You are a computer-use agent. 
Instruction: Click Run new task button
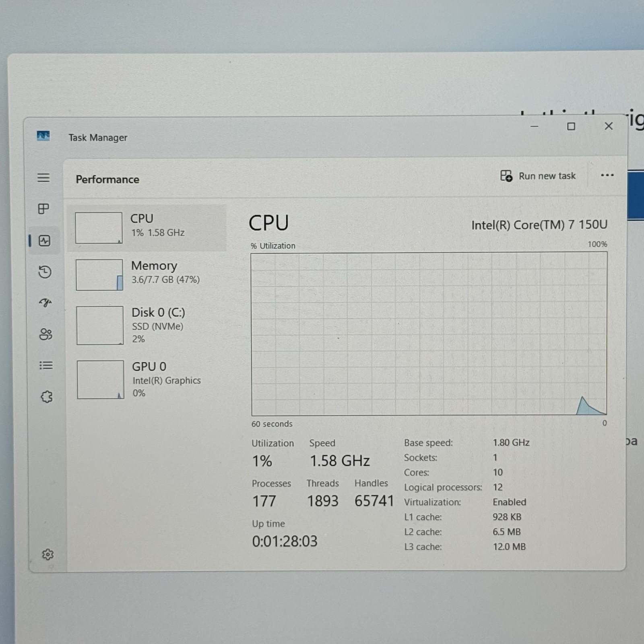tap(538, 176)
